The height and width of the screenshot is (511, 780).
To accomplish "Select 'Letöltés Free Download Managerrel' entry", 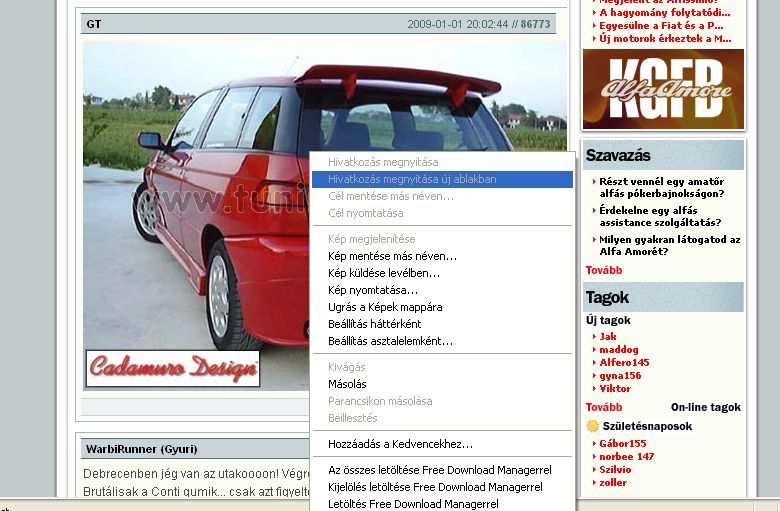I will (x=442, y=504).
